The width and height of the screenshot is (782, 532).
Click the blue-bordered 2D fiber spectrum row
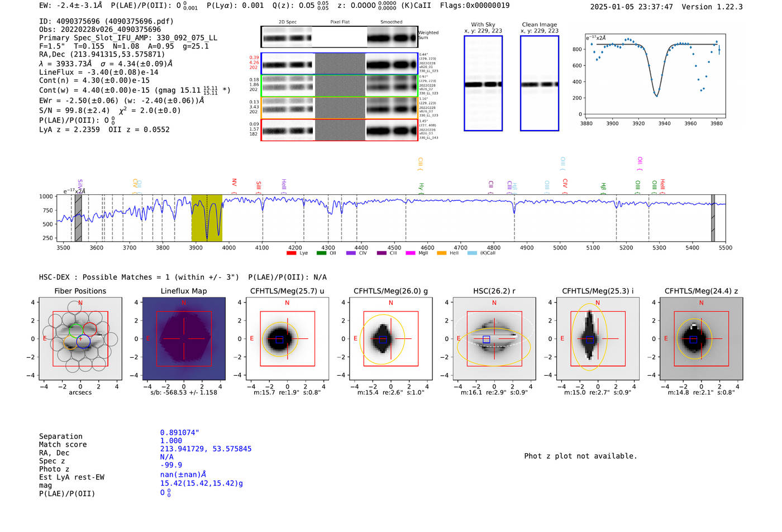339,64
